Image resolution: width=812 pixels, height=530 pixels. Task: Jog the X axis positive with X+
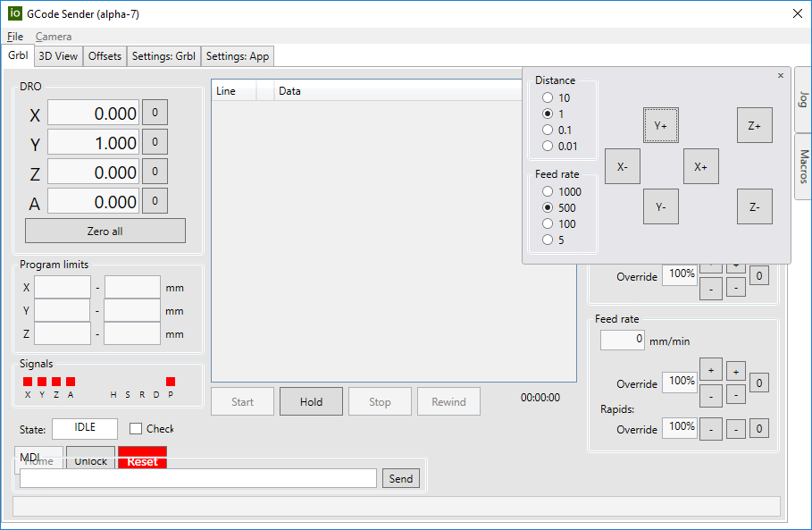click(x=700, y=166)
